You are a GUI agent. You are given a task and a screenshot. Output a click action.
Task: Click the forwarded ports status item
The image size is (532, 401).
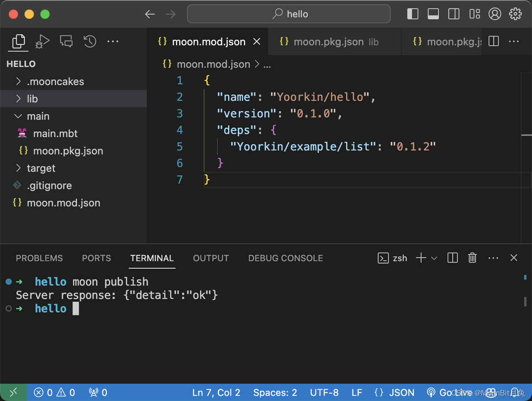98,392
